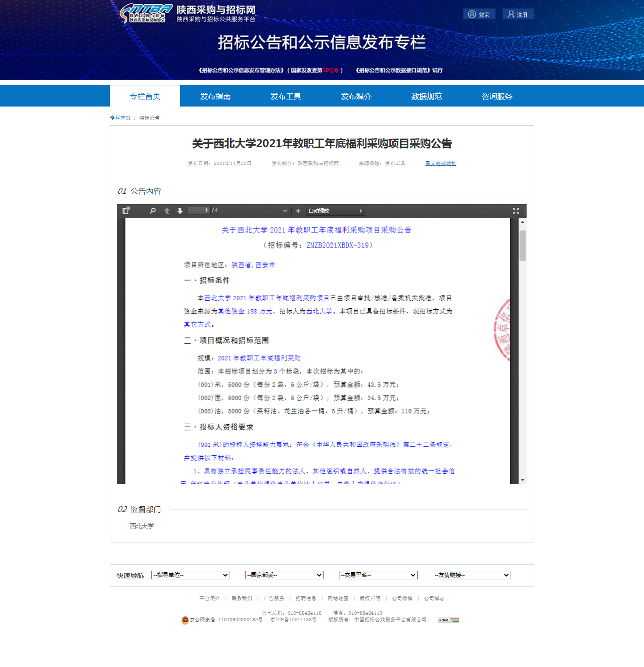Open the PDF find search tool
644x667 pixels.
153,211
